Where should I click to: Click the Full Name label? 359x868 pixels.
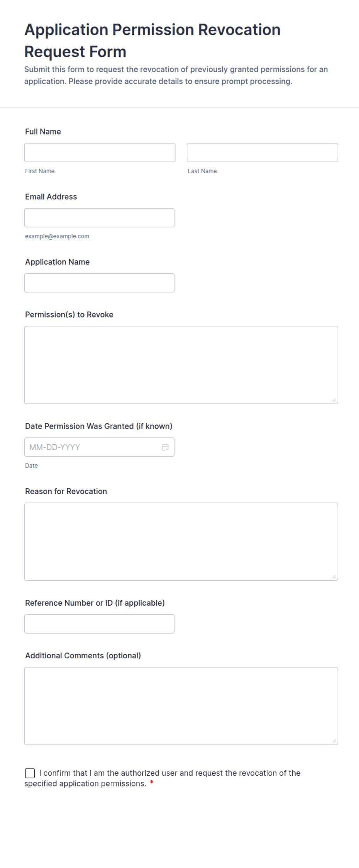(x=43, y=132)
